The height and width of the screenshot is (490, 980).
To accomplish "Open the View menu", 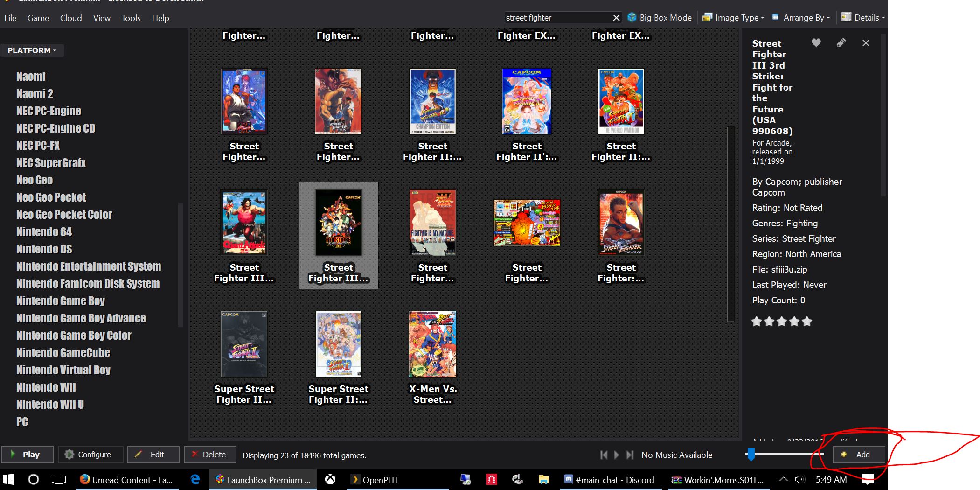I will [102, 18].
